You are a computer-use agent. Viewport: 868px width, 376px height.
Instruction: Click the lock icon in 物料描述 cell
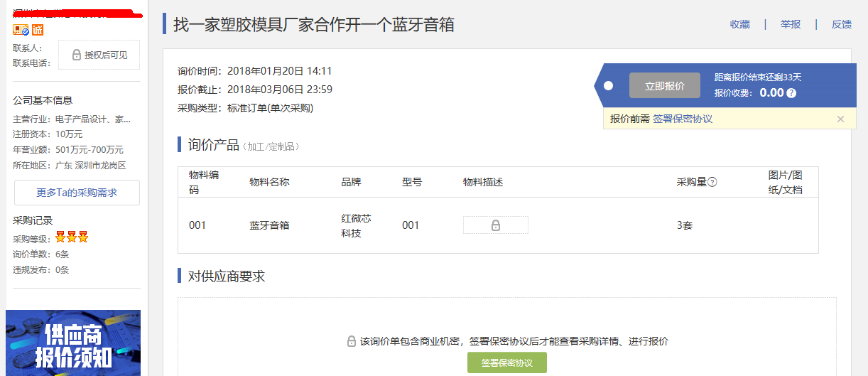point(496,225)
